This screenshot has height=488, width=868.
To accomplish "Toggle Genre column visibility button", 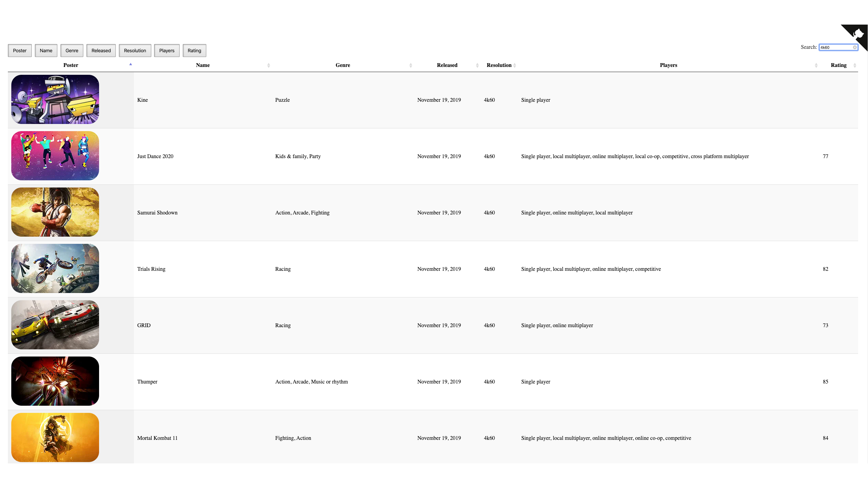I will (72, 51).
